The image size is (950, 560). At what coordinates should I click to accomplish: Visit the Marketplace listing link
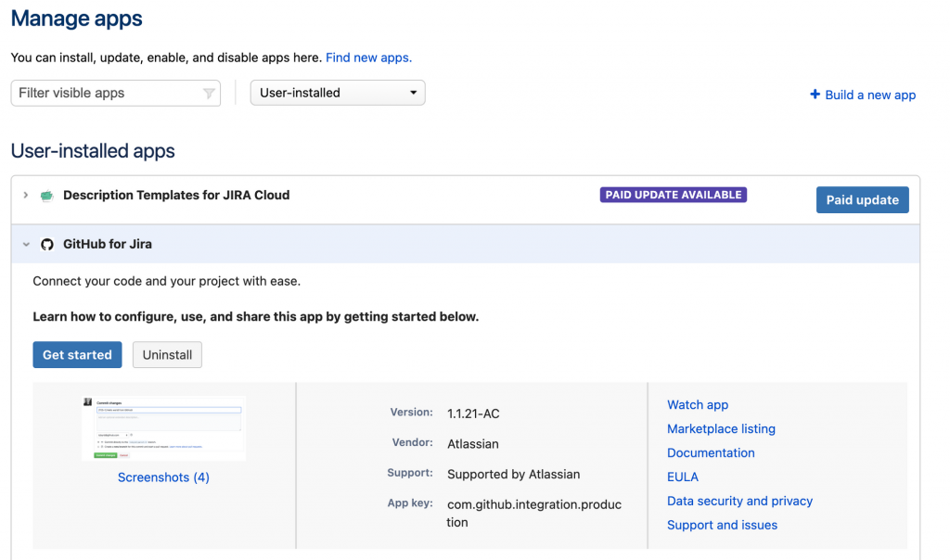click(721, 429)
